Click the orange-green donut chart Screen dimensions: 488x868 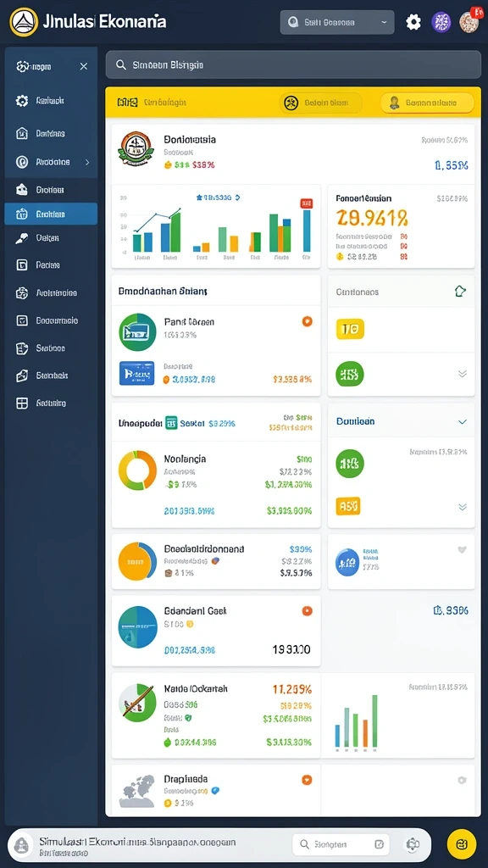pos(138,470)
